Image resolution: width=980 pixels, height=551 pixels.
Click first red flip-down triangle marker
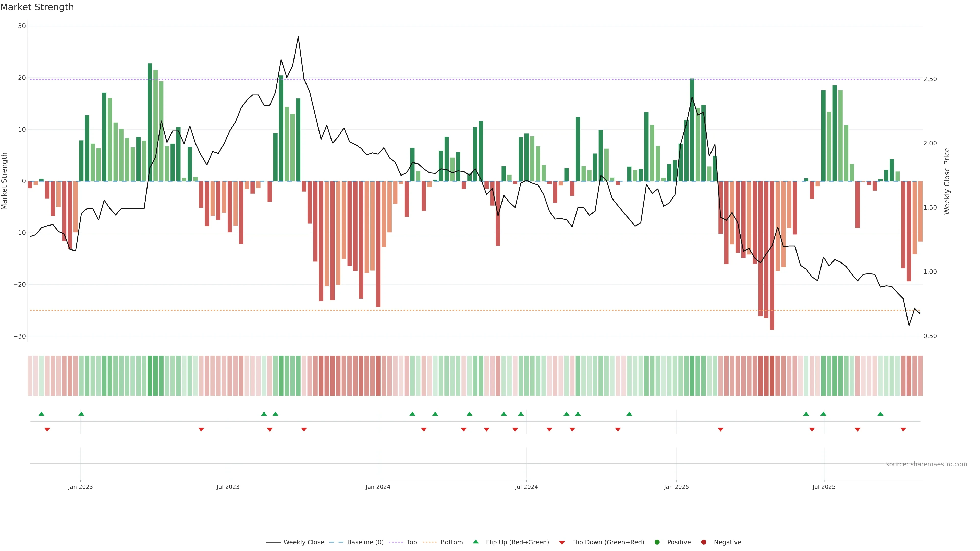click(47, 429)
